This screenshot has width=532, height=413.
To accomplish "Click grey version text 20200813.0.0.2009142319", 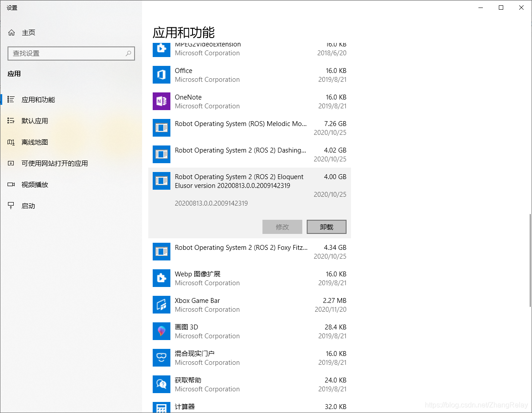I will 211,203.
